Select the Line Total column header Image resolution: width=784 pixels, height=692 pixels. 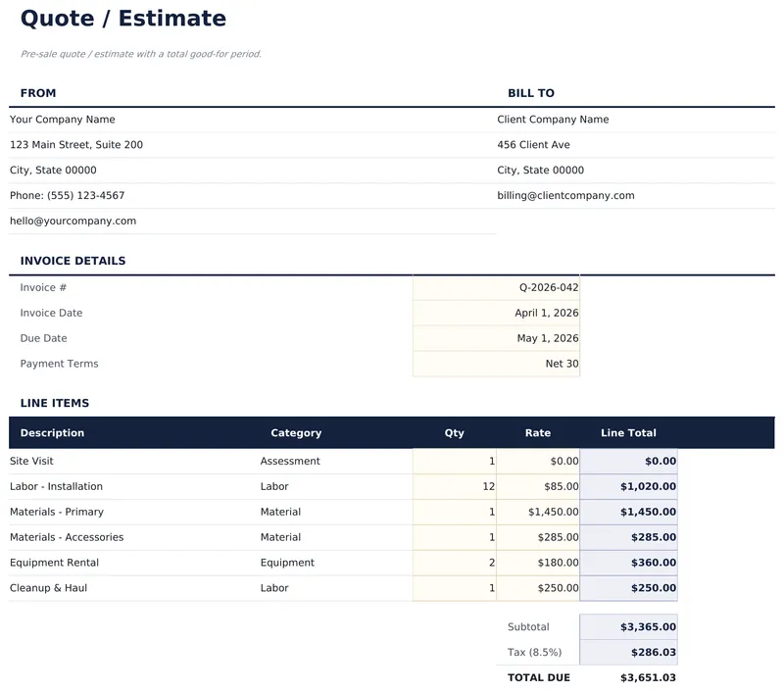[x=628, y=433]
